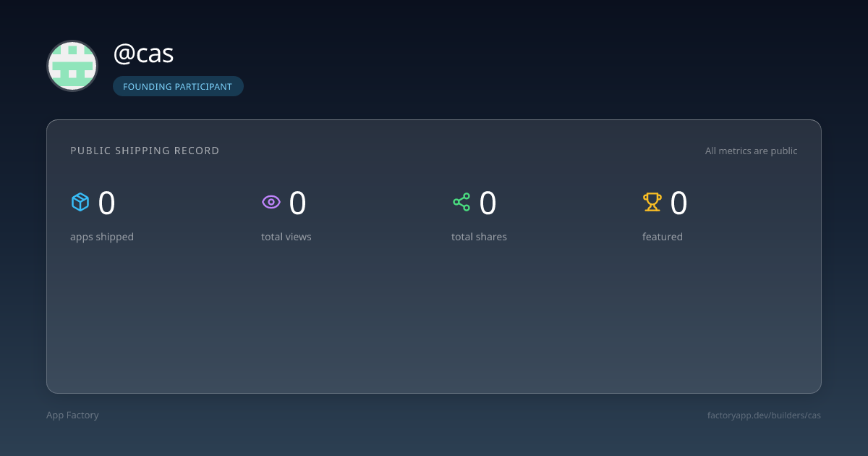
Task: Click the total views count value
Action: click(297, 203)
